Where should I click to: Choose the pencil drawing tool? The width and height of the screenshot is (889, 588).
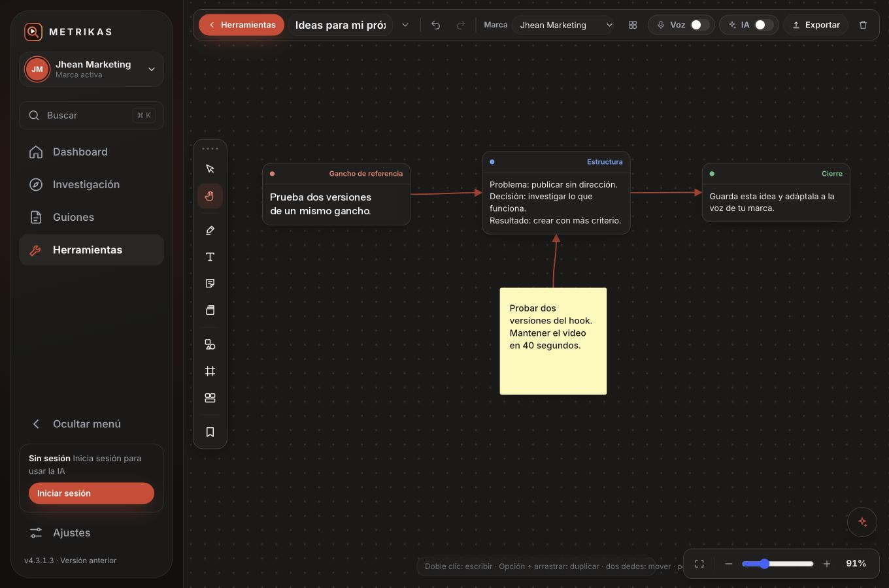(x=210, y=230)
